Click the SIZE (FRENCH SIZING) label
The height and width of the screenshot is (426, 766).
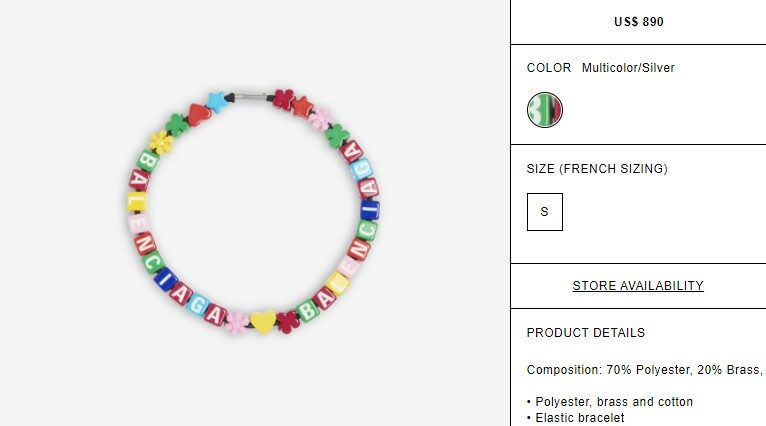pos(597,169)
